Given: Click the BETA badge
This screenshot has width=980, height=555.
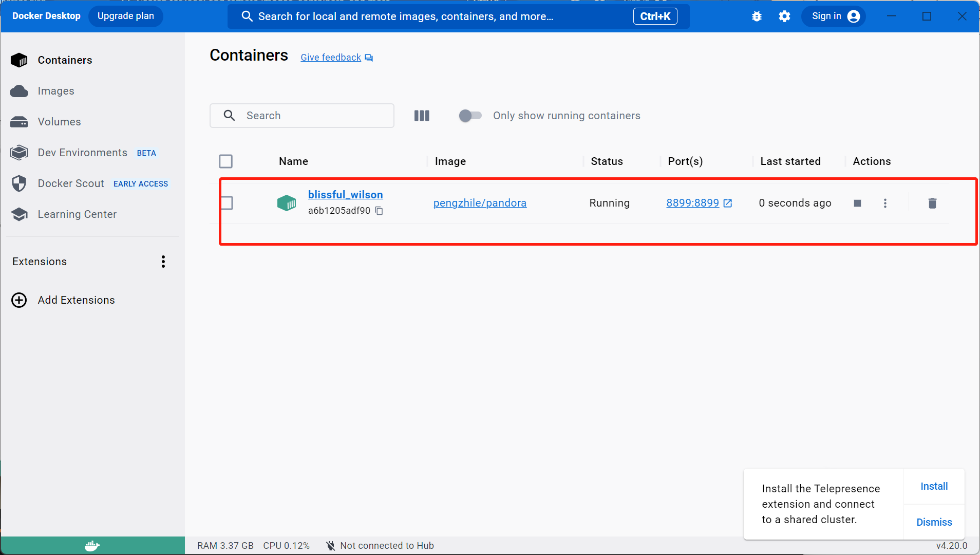Looking at the screenshot, I should point(146,153).
